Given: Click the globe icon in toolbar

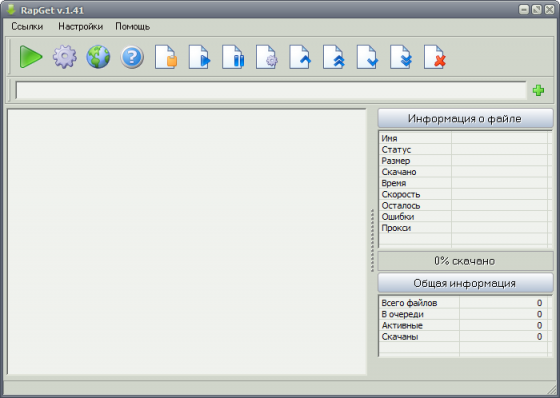Looking at the screenshot, I should (98, 57).
